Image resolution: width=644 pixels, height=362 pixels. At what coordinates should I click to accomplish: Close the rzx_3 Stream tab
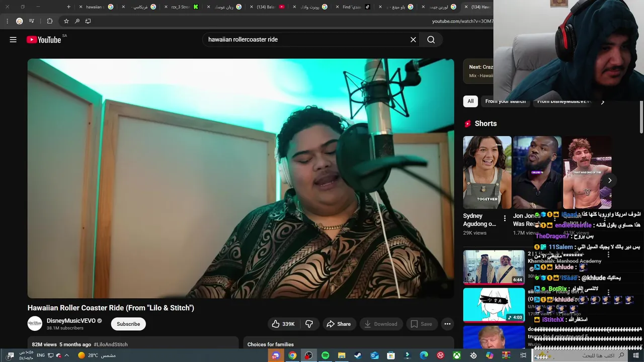pos(166,7)
